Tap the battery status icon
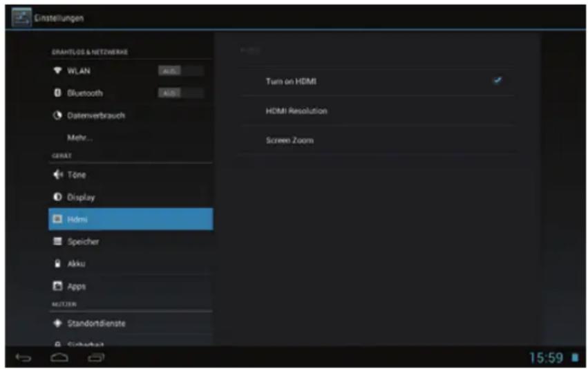The height and width of the screenshot is (369, 588). click(575, 357)
